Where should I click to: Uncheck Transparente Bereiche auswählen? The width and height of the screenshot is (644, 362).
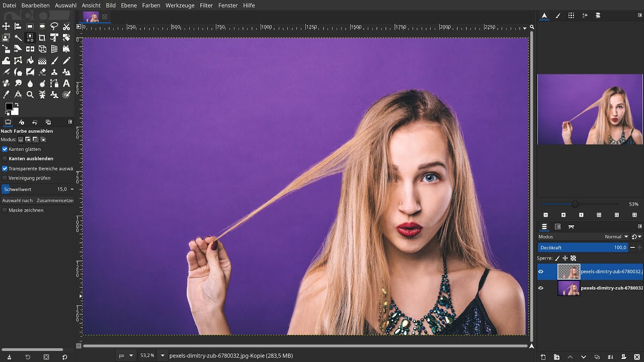click(5, 168)
